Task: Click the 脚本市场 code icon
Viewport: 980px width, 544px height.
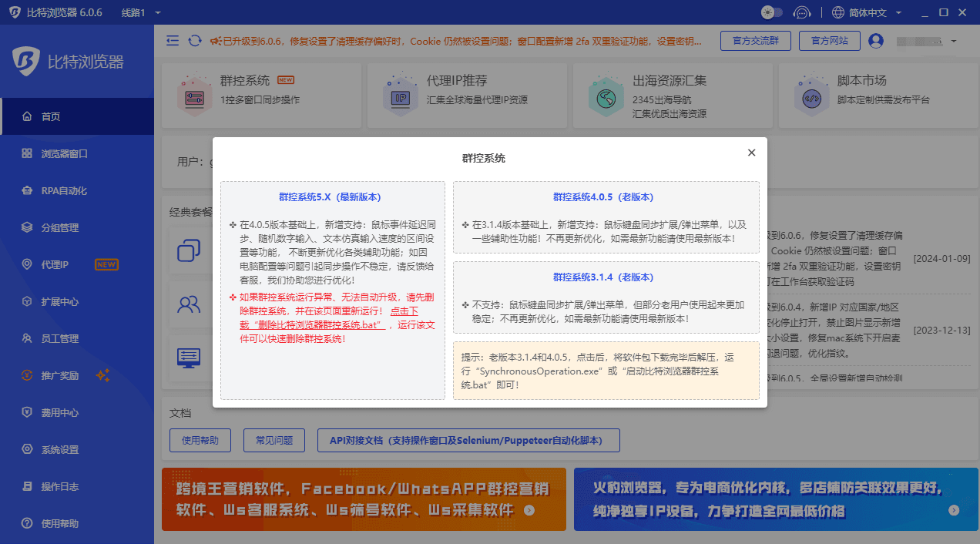Action: (811, 96)
